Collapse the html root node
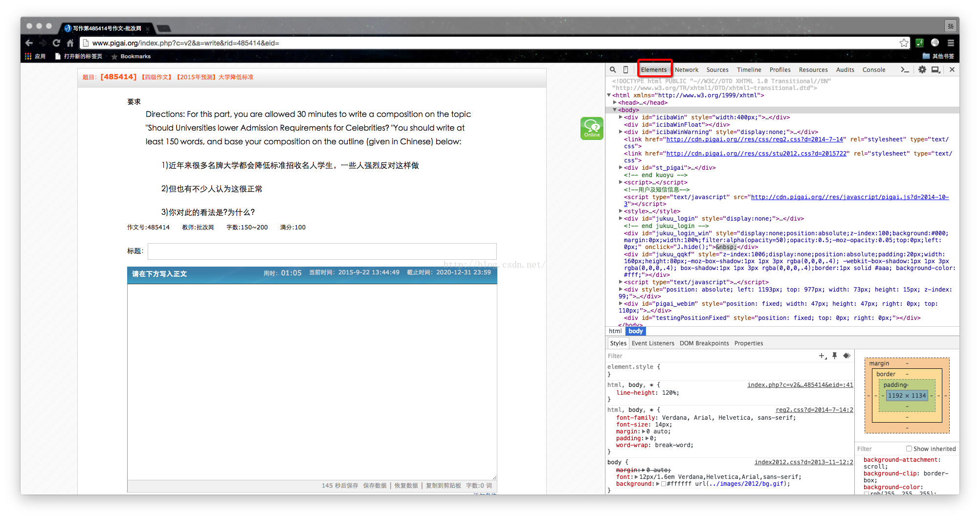Screen dimensions: 980x519 coord(609,95)
